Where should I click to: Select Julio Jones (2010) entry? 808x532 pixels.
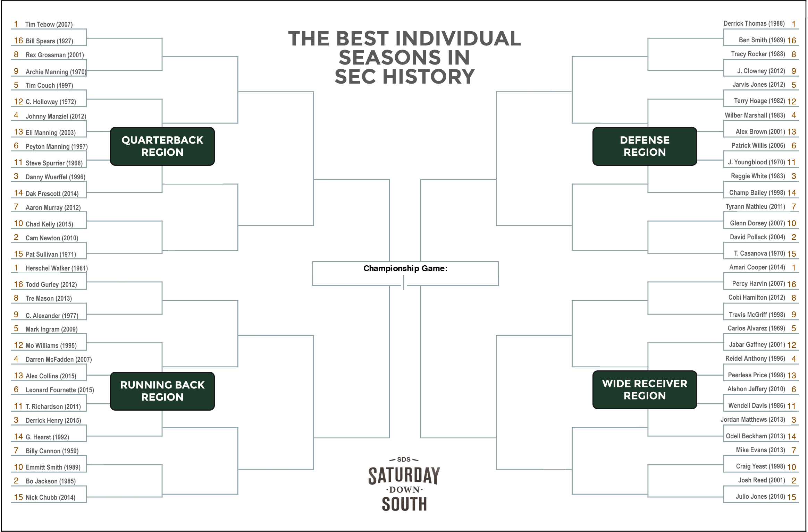pos(760,496)
